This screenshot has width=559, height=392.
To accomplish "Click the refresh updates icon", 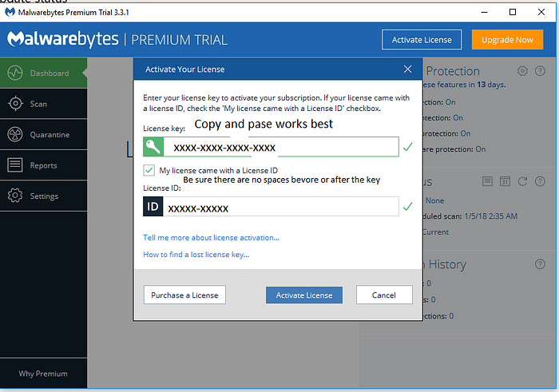I will click(522, 181).
